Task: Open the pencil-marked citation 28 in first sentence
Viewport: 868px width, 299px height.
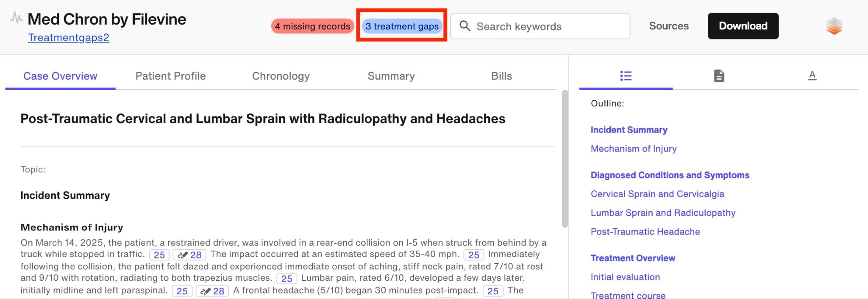Action: pyautogui.click(x=189, y=255)
